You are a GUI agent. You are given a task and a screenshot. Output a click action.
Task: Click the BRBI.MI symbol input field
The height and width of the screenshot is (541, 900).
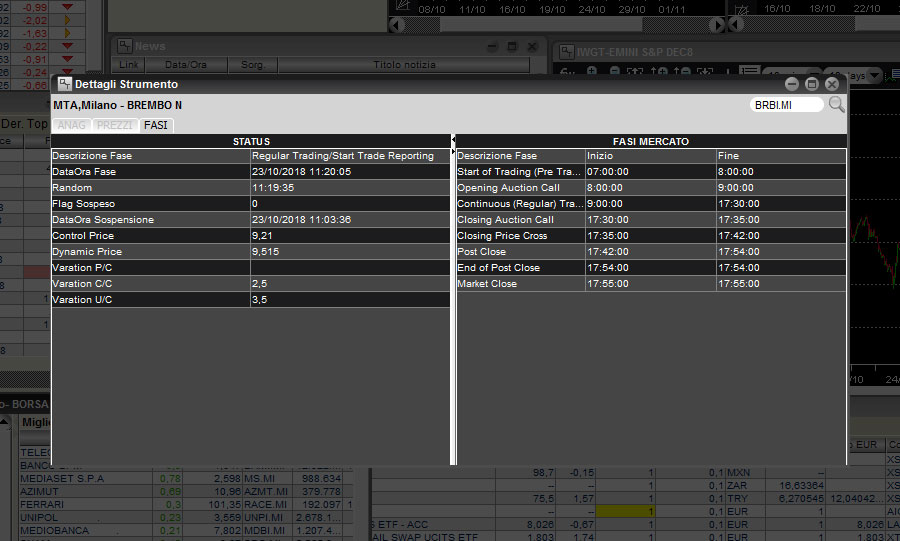tap(786, 105)
